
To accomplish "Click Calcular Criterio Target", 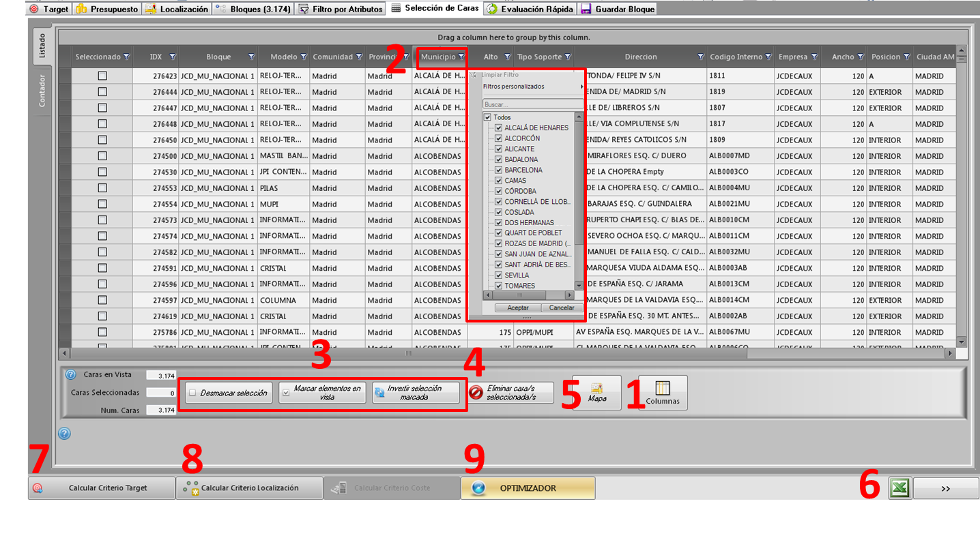I will click(x=101, y=488).
